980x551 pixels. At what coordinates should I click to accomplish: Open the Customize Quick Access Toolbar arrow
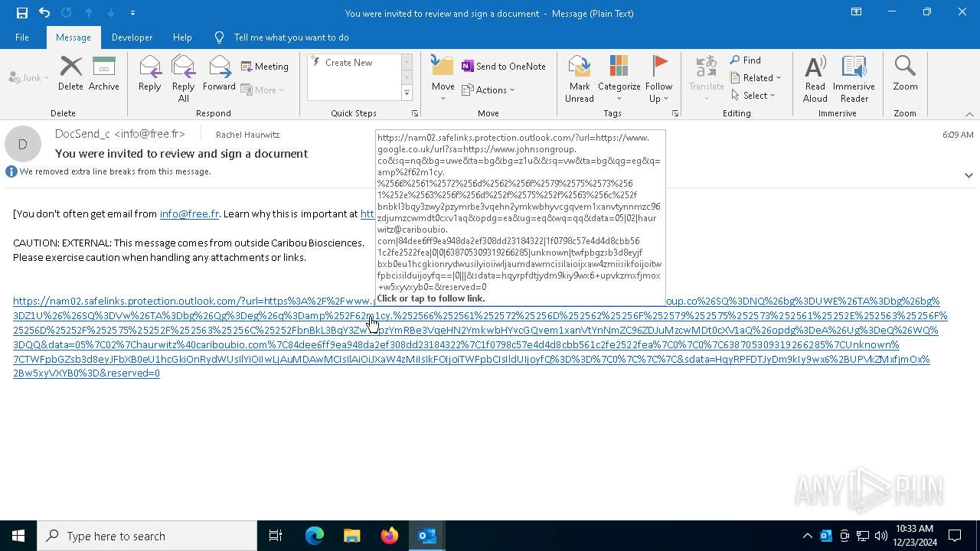(x=132, y=13)
